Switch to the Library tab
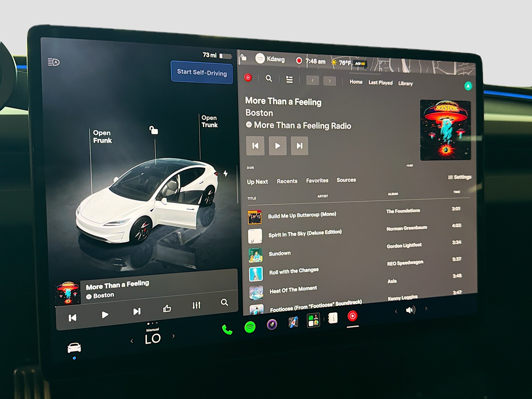Viewport: 532px width, 399px height. (405, 84)
